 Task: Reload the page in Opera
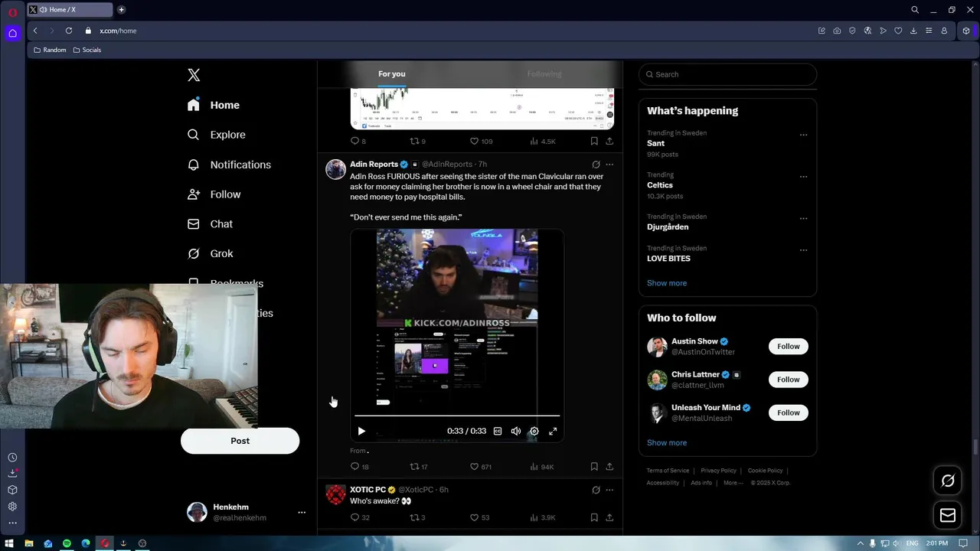69,31
